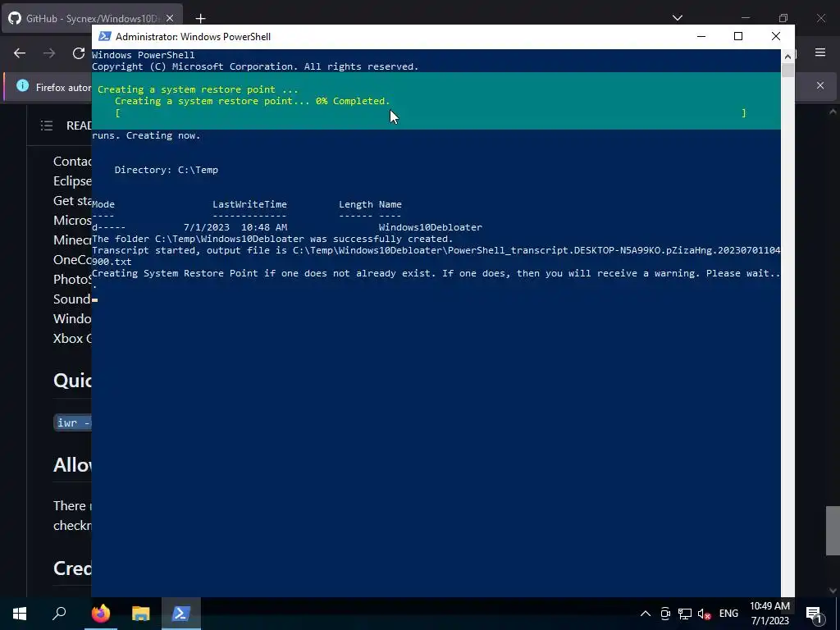840x630 pixels.
Task: Maximize the PowerShell window
Action: pos(738,36)
